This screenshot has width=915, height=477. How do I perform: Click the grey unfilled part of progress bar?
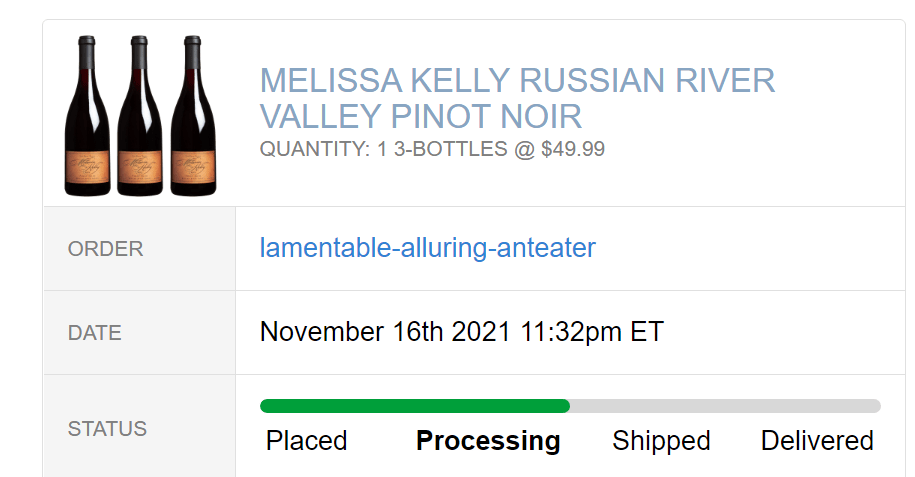click(x=725, y=406)
